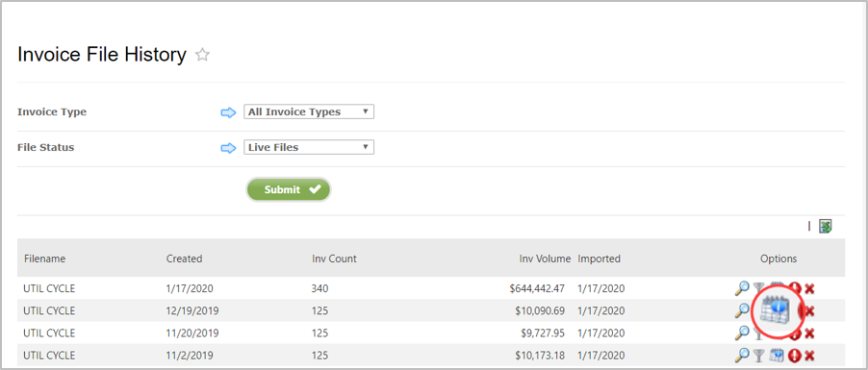
Task: Click the Created column header
Action: point(185,259)
